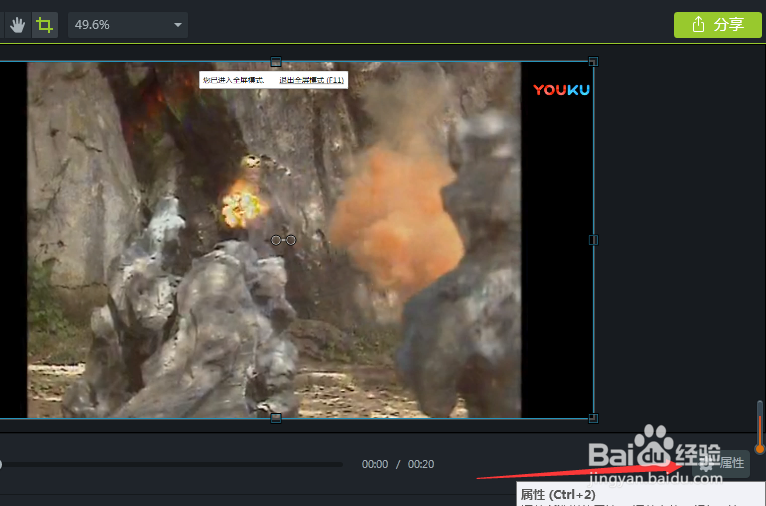Click the top-center canvas resize handle
Viewport: 766px width, 506px height.
tap(276, 62)
